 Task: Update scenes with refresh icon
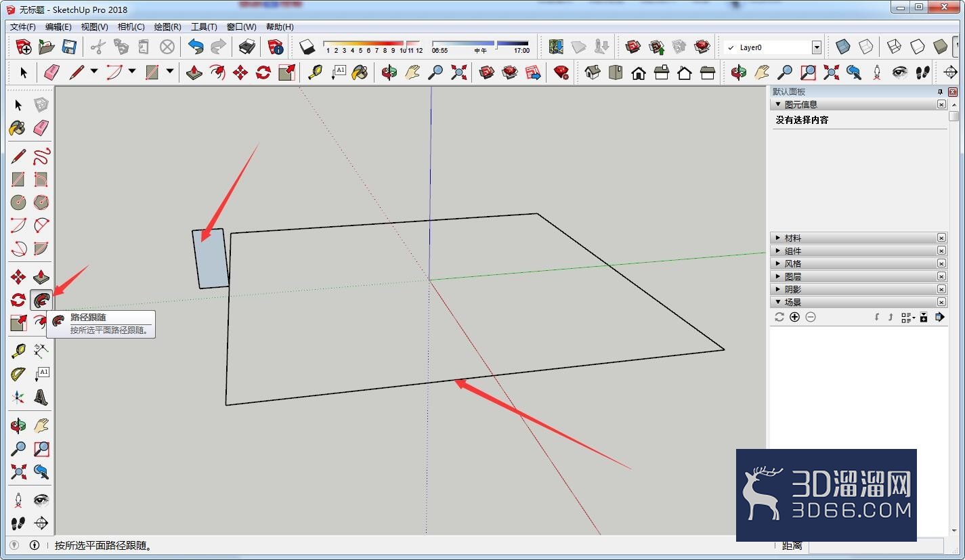[779, 317]
